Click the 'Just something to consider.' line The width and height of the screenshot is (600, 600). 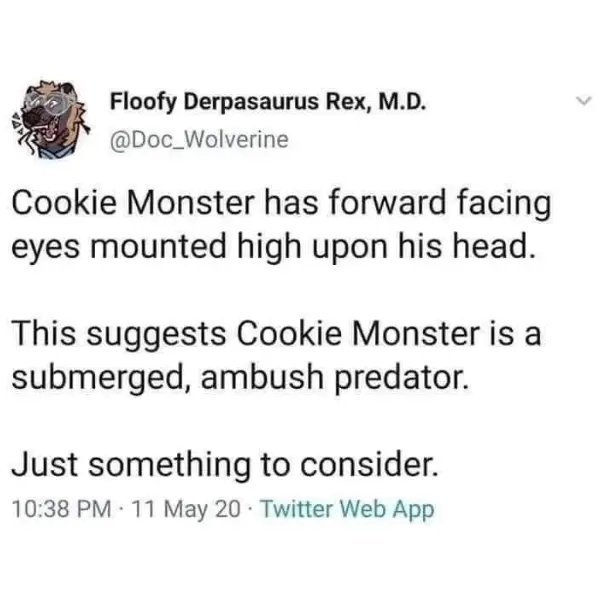coord(225,463)
